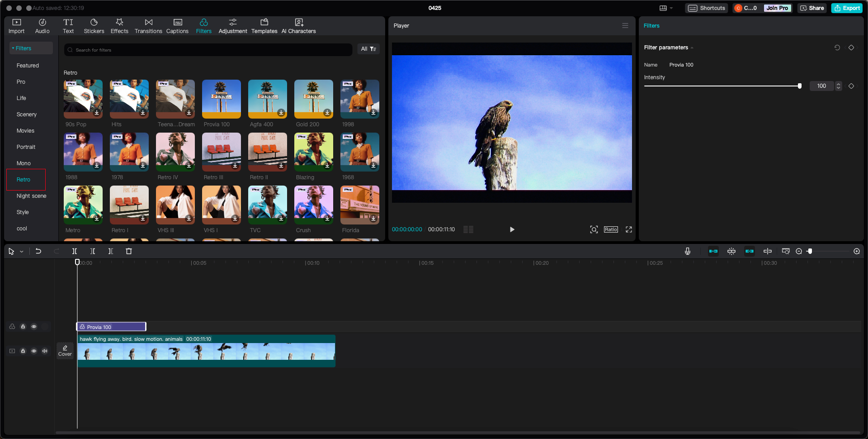Lock the main video track
This screenshot has height=439, width=868.
click(23, 351)
